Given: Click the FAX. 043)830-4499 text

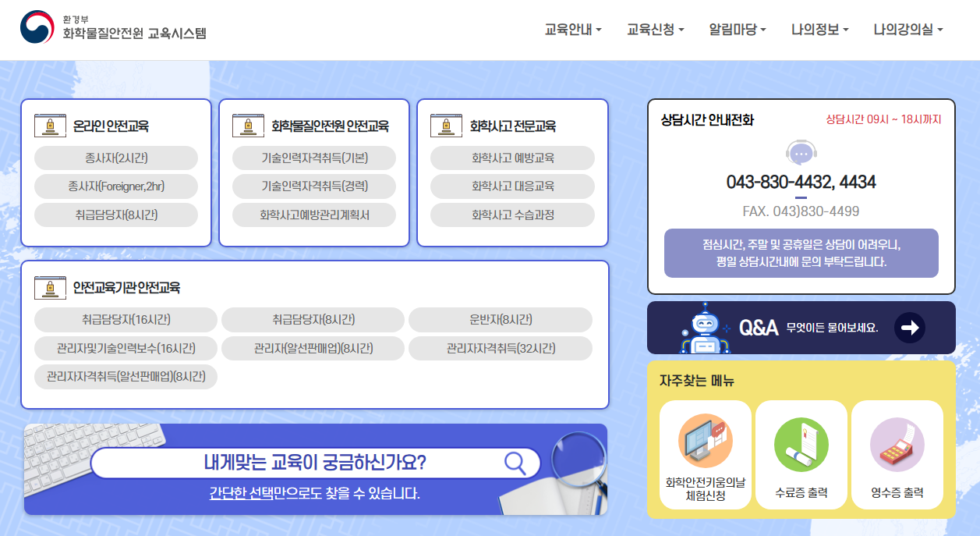Looking at the screenshot, I should coord(801,211).
